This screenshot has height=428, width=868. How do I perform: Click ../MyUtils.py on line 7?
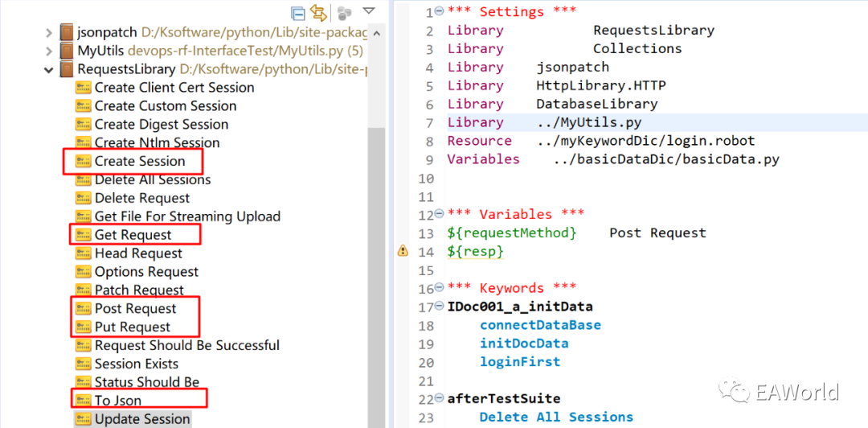coord(589,122)
